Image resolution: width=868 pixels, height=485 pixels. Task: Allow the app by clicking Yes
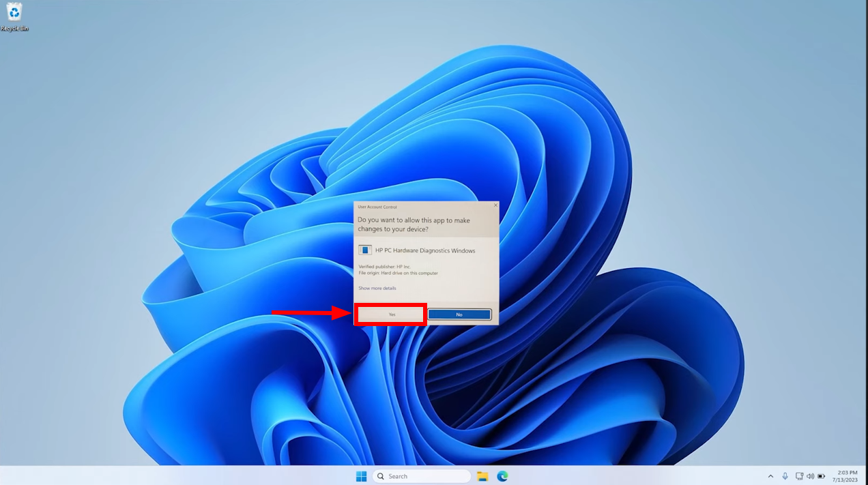coord(390,314)
